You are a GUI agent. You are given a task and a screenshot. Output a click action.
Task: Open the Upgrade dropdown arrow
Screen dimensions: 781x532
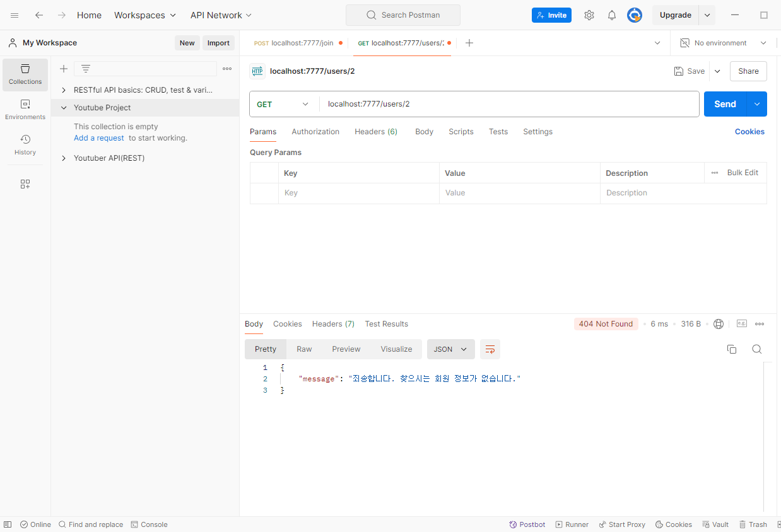coord(707,15)
